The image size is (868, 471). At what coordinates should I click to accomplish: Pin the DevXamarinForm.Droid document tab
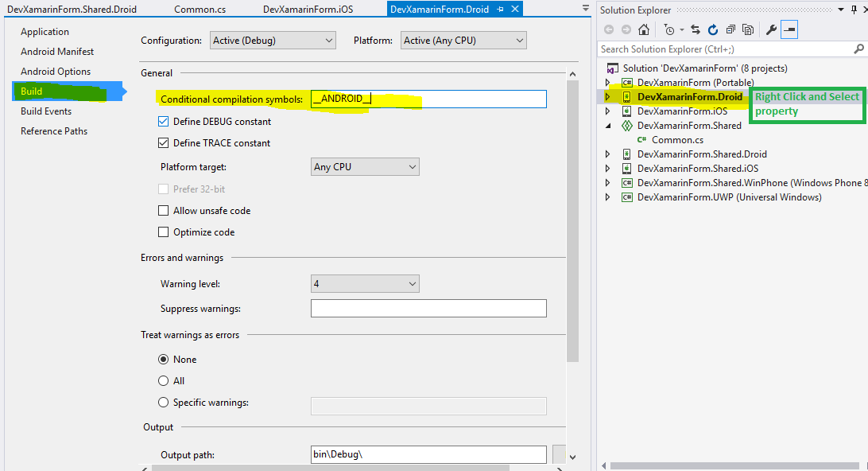(x=501, y=10)
